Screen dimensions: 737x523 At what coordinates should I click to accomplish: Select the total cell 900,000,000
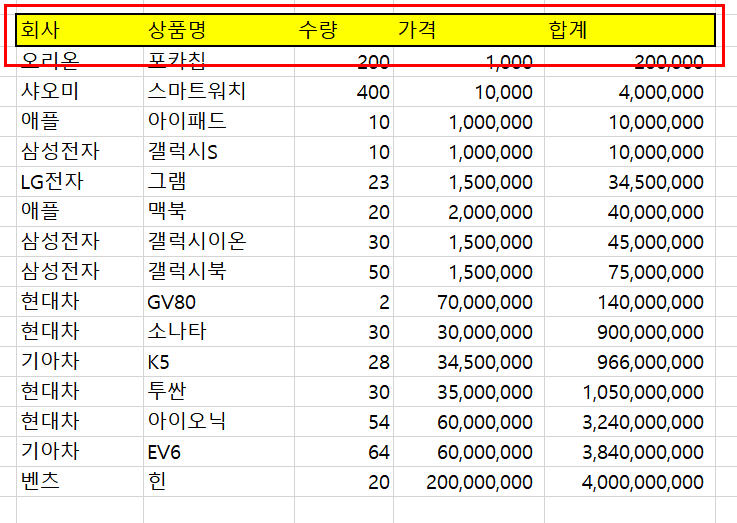629,332
